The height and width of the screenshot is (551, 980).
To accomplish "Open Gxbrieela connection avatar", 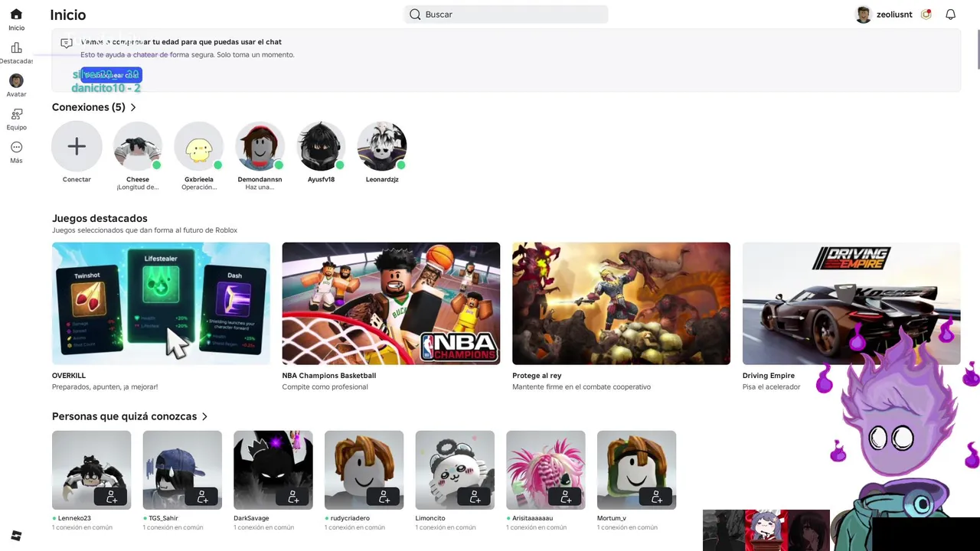I will pos(199,146).
